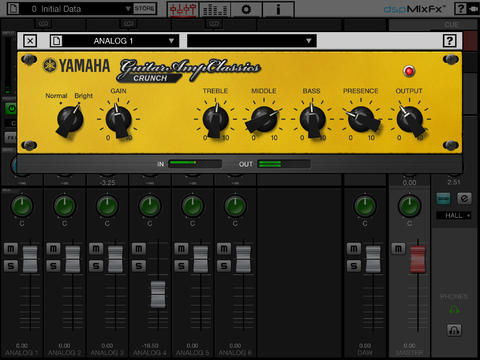Switch to the level meters view tab
Viewport: 480px width, 360px height.
point(215,9)
